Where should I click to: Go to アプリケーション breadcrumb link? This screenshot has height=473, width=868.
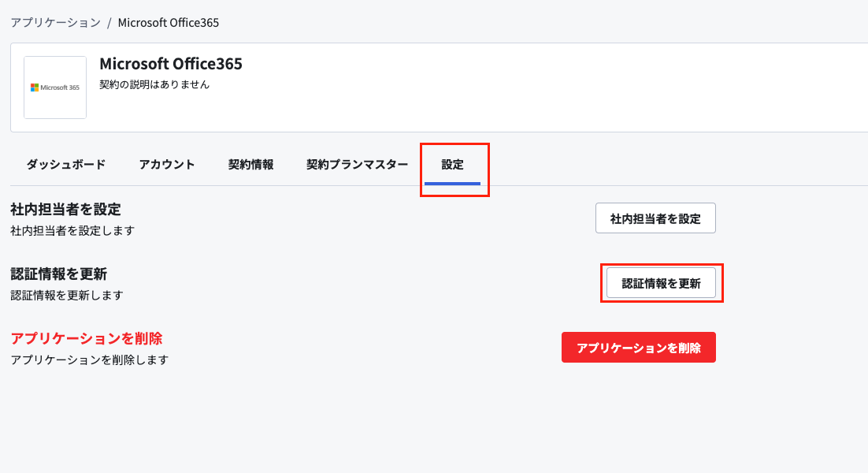[x=56, y=23]
